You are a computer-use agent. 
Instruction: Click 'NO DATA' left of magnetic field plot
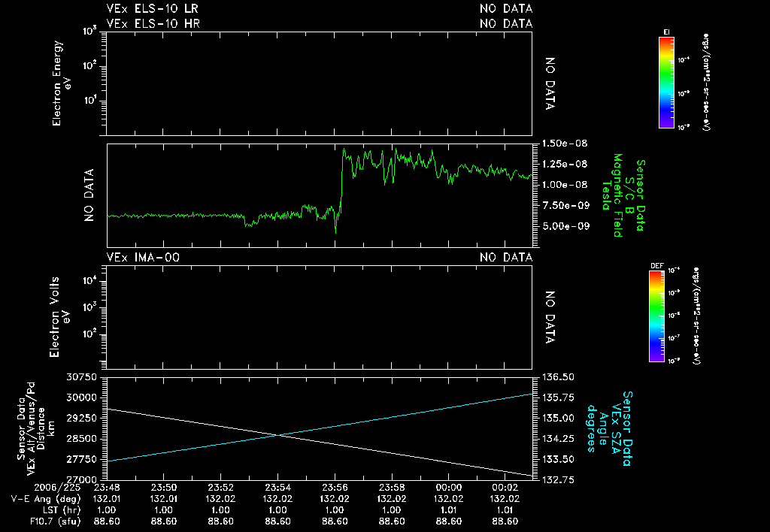coord(89,195)
